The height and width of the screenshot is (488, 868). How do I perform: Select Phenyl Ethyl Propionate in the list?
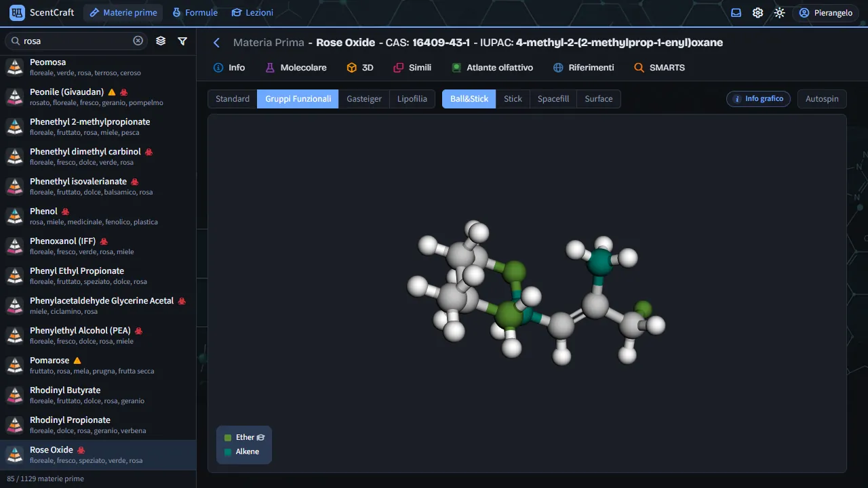point(98,276)
